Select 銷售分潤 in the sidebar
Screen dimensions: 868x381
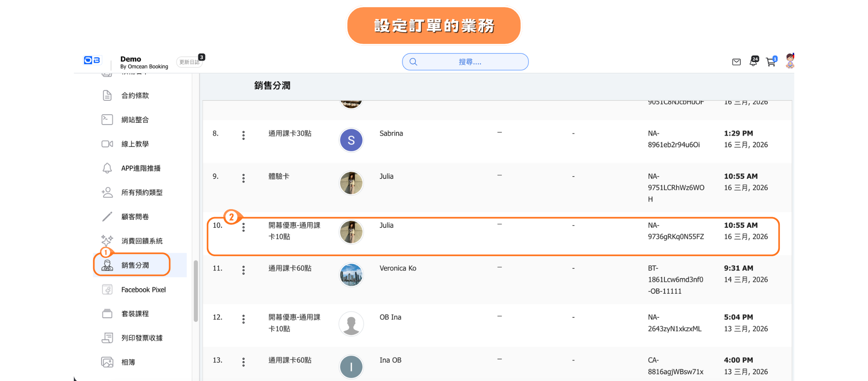135,265
